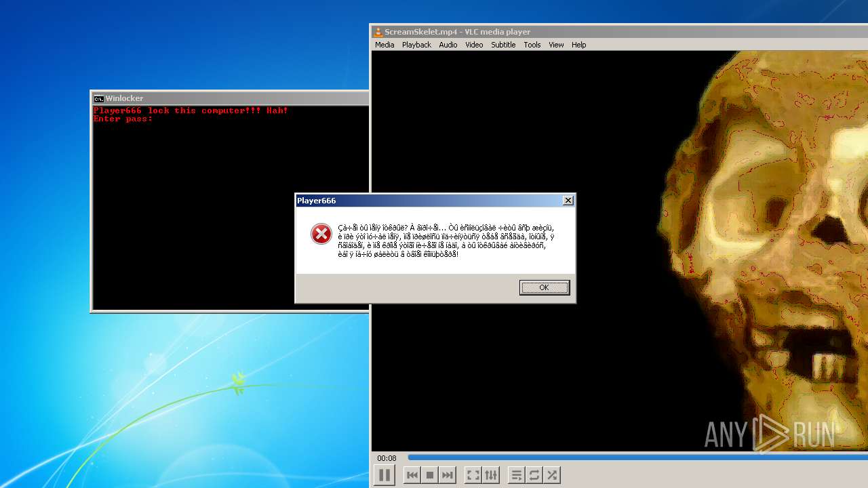Open the Subtitle menu

pos(503,45)
